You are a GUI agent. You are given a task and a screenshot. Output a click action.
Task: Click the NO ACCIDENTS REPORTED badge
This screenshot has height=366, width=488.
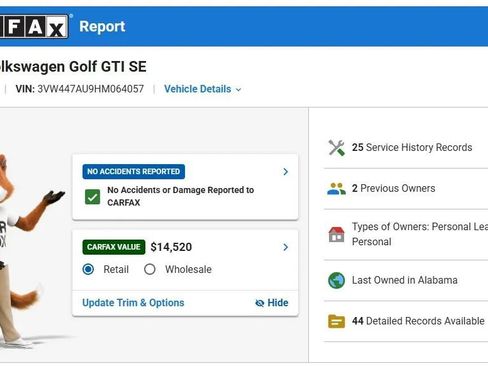pyautogui.click(x=134, y=171)
